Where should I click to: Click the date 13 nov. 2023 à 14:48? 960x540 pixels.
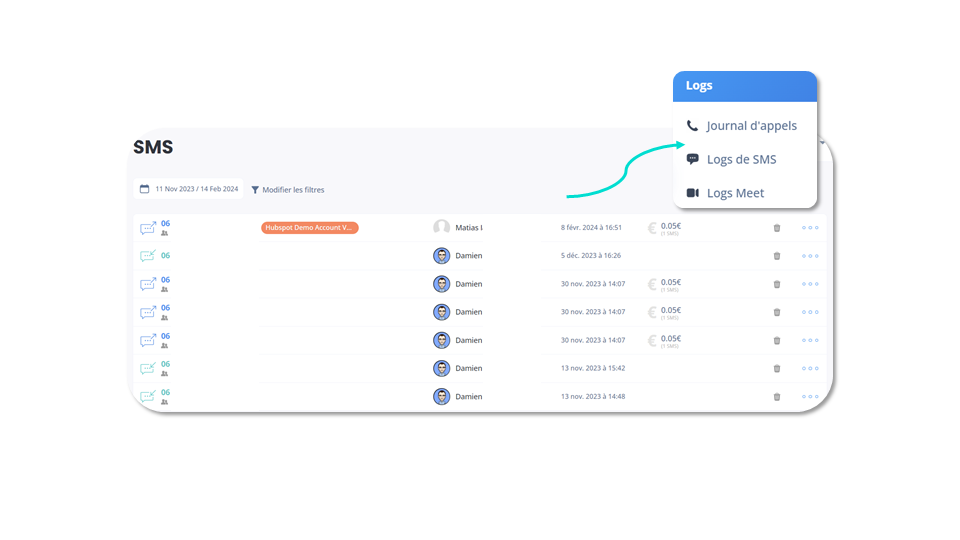[x=593, y=397]
